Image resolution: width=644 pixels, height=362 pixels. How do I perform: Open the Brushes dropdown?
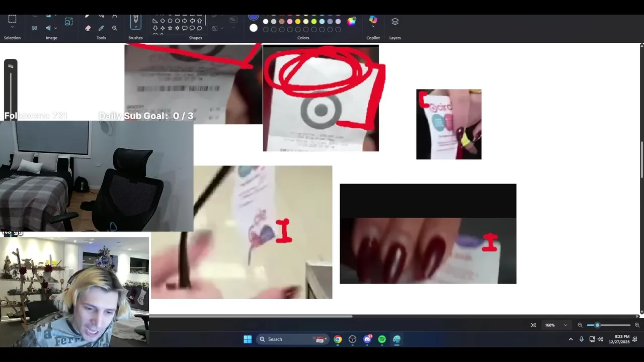(x=135, y=27)
